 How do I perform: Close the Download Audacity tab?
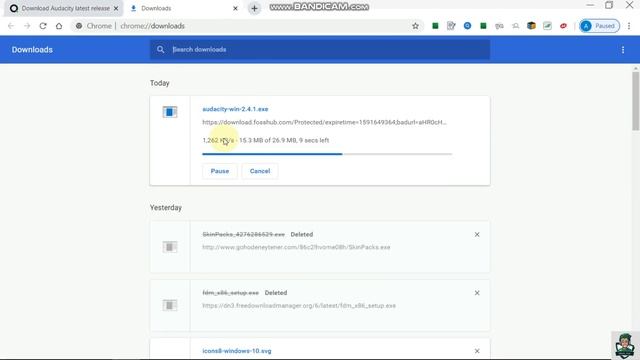coord(116,8)
